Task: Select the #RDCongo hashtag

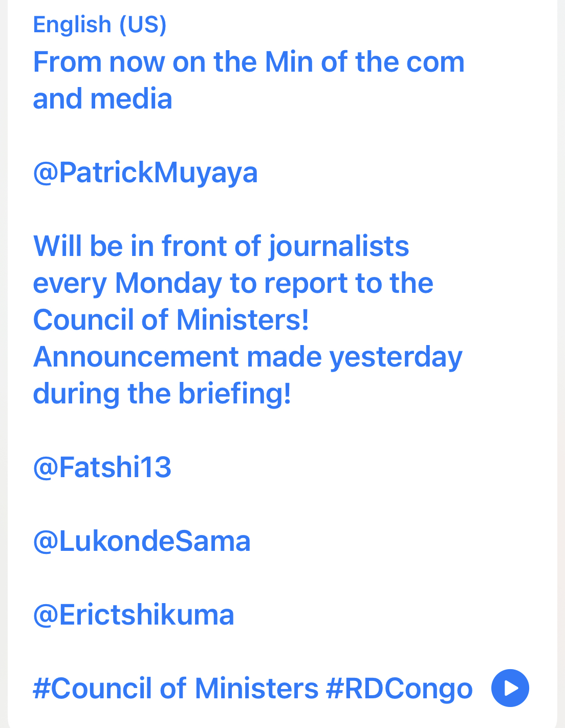Action: pyautogui.click(x=399, y=689)
